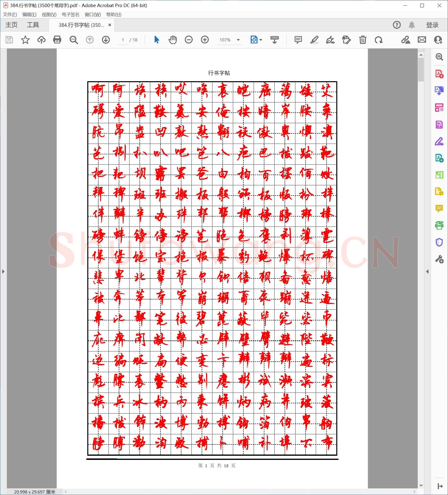Screen dimensions: 448x495
Task: Open the zoom level dropdown
Action: (238, 40)
